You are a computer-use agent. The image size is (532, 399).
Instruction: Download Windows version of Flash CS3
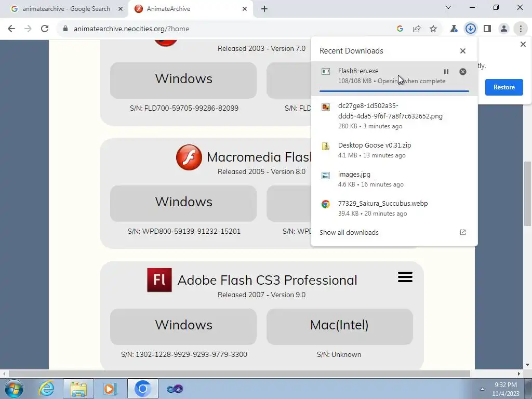coord(183,326)
